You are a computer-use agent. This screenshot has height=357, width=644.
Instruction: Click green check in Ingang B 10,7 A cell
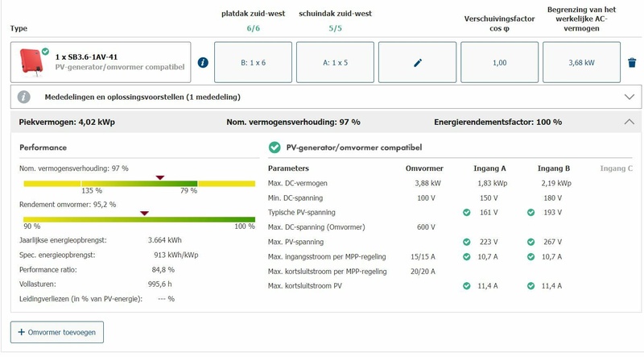tap(531, 256)
